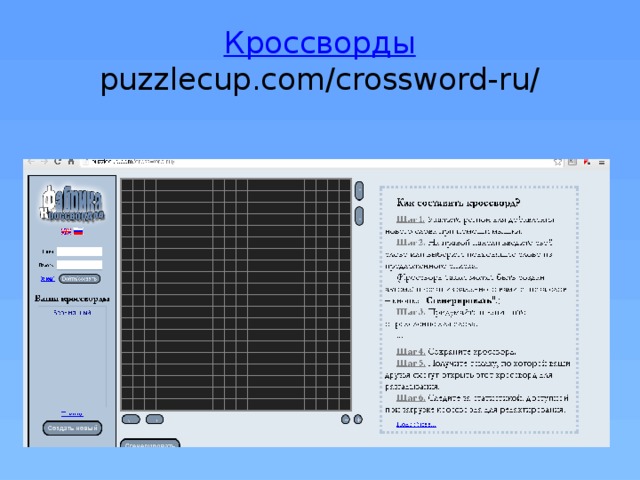640x480 pixels.
Task: Open the Шаг 1 instruction link
Action: pos(410,220)
